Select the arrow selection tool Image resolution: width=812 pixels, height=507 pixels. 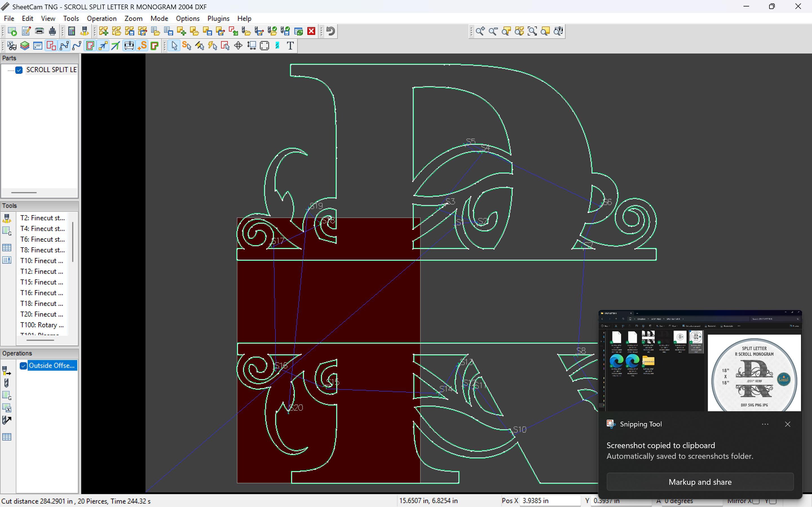click(x=174, y=46)
